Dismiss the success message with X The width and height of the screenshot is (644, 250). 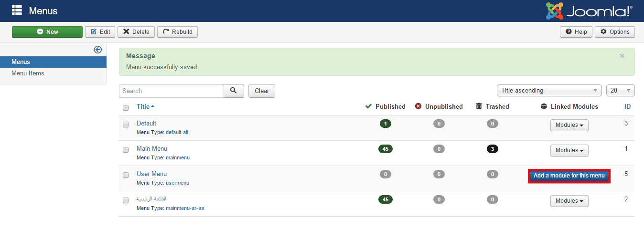(622, 56)
